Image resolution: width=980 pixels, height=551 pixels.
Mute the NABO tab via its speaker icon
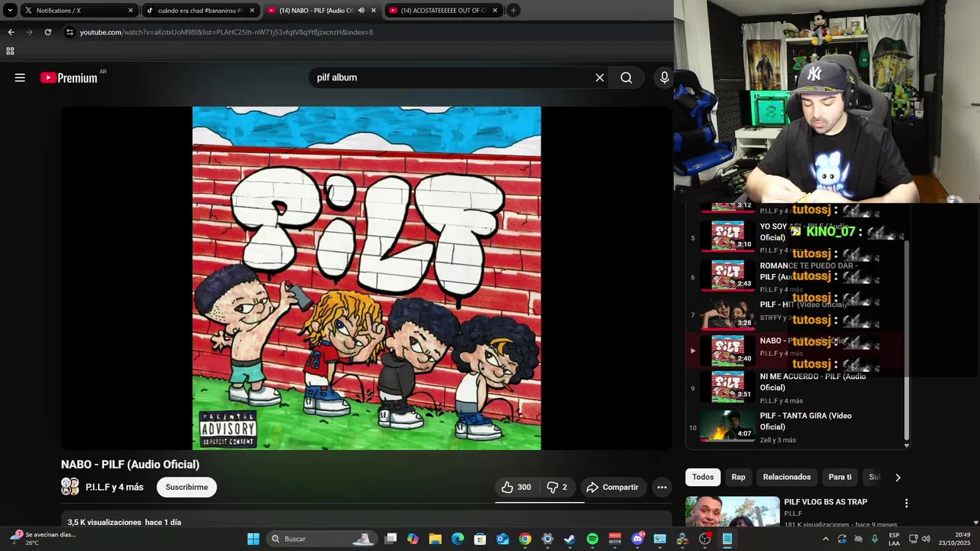(x=361, y=11)
